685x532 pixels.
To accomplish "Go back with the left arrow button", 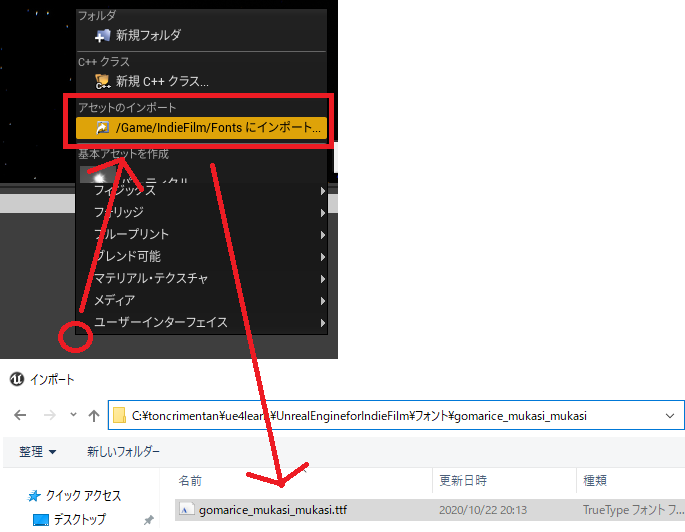I will pyautogui.click(x=20, y=415).
